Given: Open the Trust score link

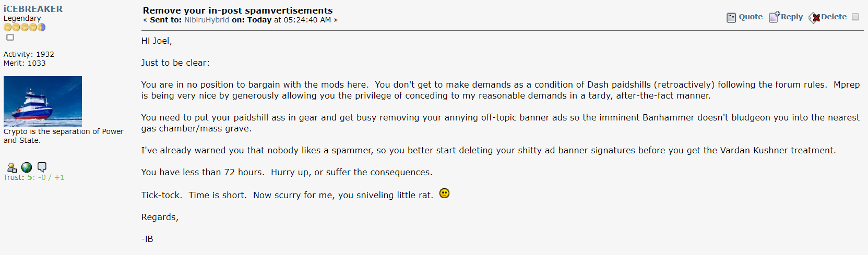Looking at the screenshot, I should pos(34,177).
